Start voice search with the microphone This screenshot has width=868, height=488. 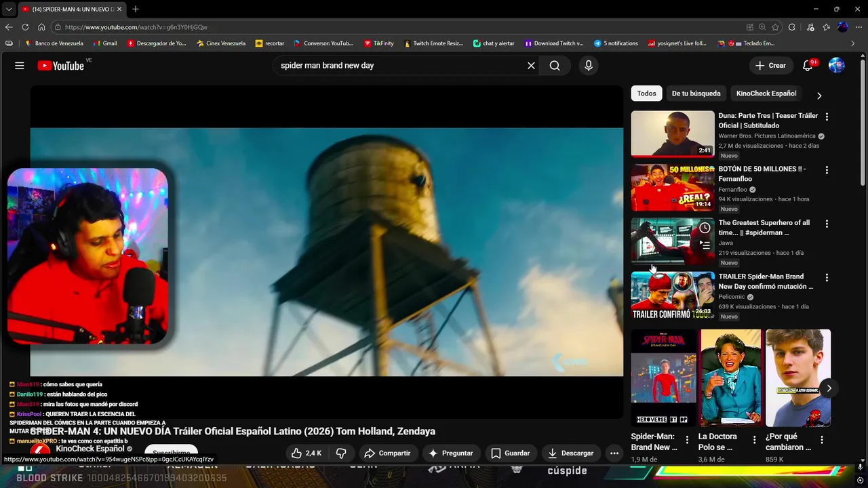pyautogui.click(x=589, y=66)
